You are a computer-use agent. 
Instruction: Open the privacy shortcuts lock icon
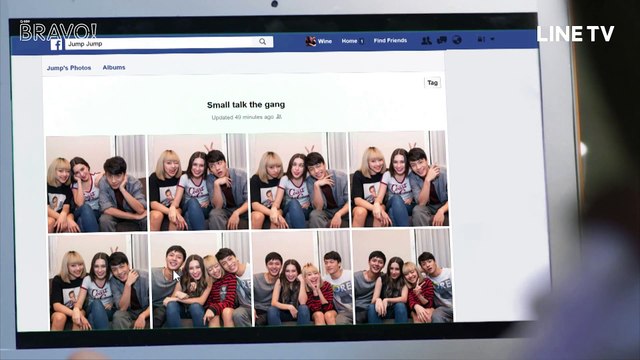pyautogui.click(x=481, y=39)
